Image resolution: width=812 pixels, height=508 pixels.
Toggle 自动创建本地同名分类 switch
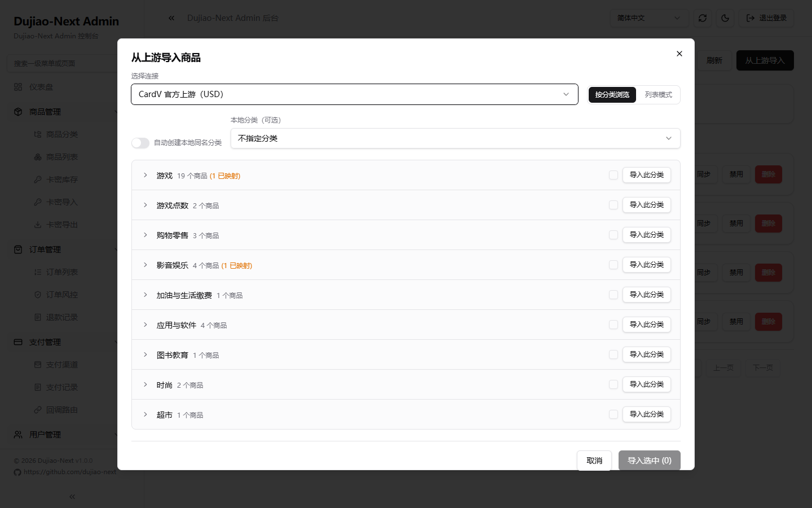point(140,143)
